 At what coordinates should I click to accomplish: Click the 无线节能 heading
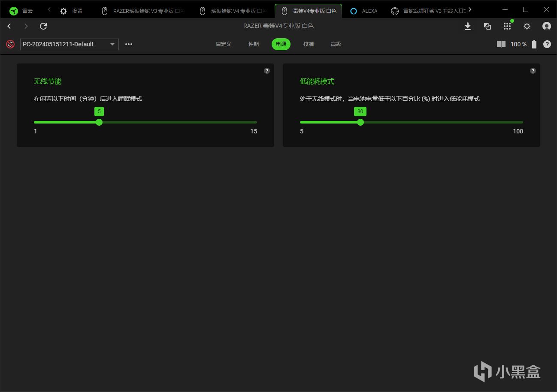coord(48,81)
